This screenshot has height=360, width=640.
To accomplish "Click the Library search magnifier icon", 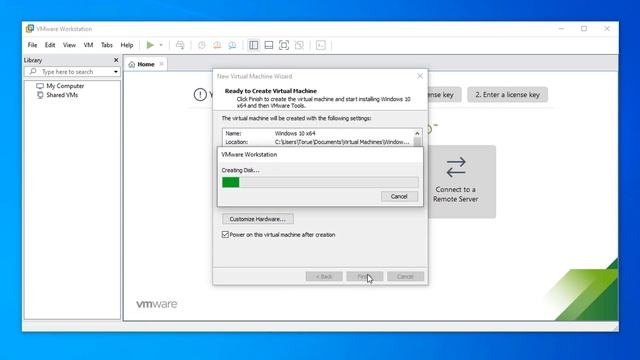I will click(33, 71).
